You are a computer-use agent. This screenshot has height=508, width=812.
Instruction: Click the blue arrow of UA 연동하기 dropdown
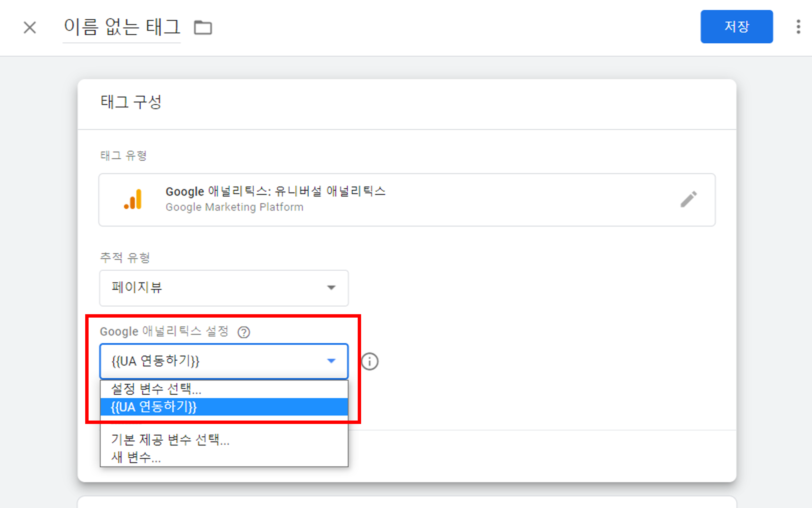(x=331, y=361)
